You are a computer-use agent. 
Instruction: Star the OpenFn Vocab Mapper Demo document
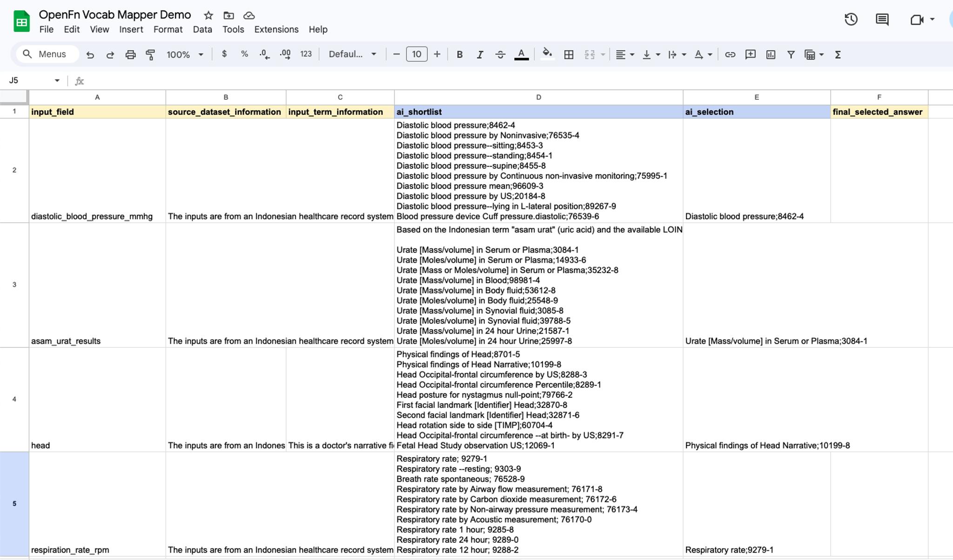tap(208, 15)
